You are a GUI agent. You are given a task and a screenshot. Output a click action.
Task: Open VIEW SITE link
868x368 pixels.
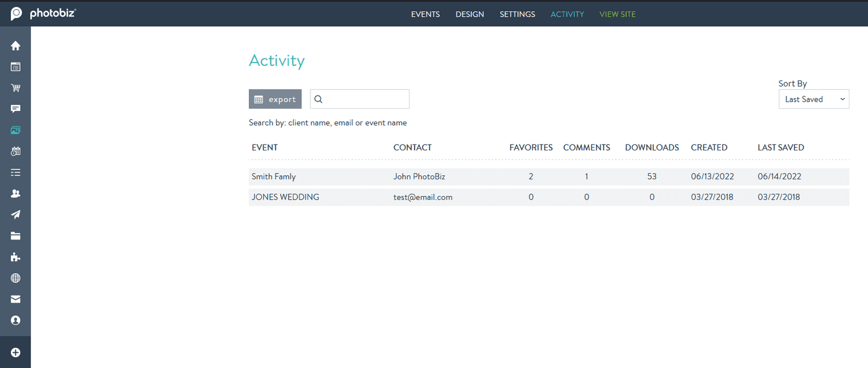tap(617, 14)
